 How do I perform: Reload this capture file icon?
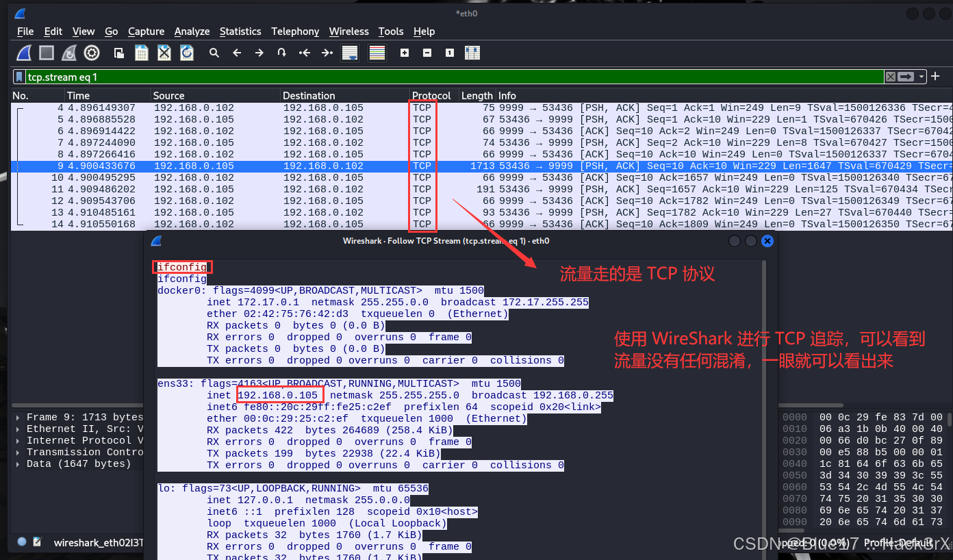[186, 53]
